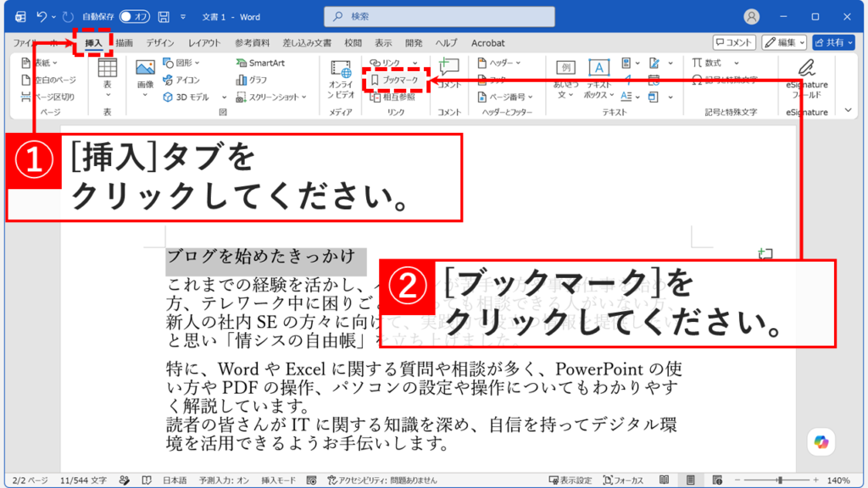868x488 pixels.
Task: Click the signature line icon
Action: pos(654,63)
